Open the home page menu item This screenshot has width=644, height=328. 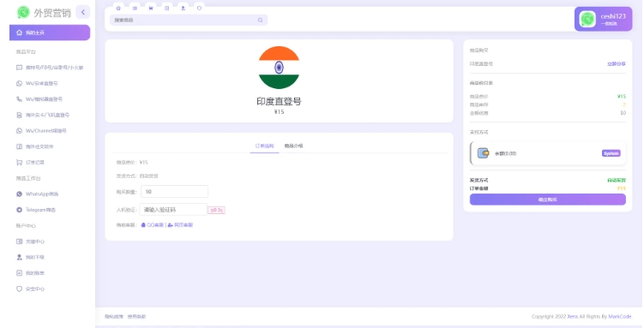[50, 33]
